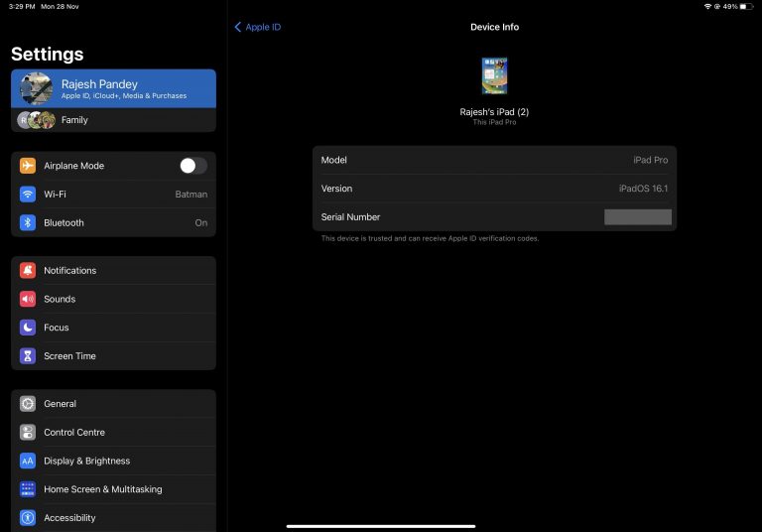Tap the Model row showing iPad Pro
This screenshot has width=762, height=532.
coord(494,160)
